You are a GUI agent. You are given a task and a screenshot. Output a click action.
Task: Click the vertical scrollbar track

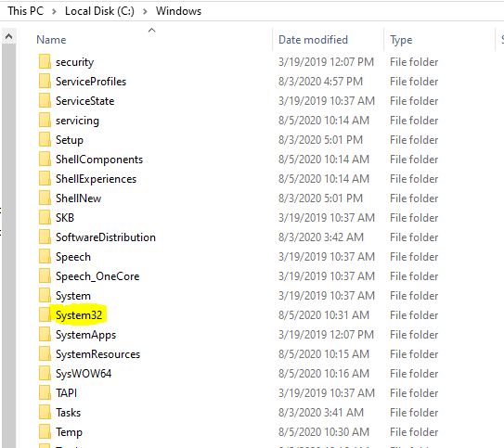[9, 246]
